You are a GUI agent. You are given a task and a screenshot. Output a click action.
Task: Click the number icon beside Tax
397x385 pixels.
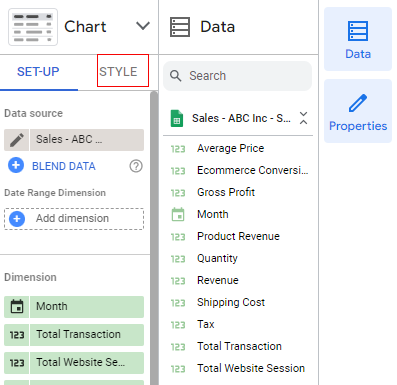coord(178,325)
